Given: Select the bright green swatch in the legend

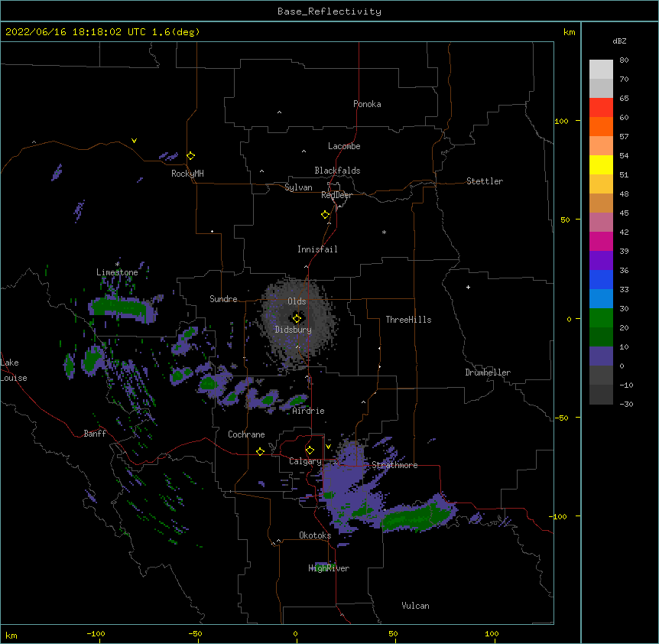Looking at the screenshot, I should (601, 318).
